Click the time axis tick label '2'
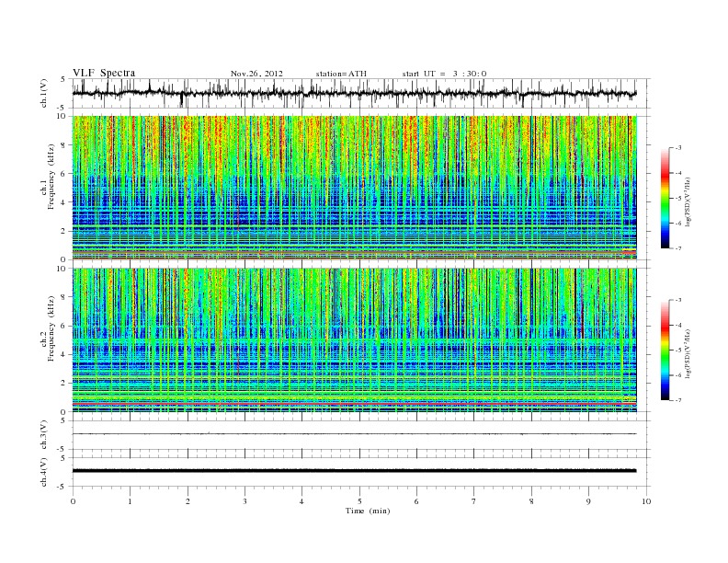 (x=188, y=501)
